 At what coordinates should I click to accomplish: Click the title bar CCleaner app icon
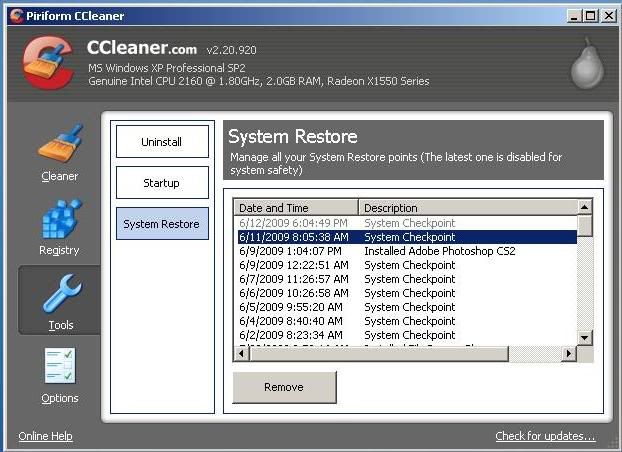click(x=16, y=15)
